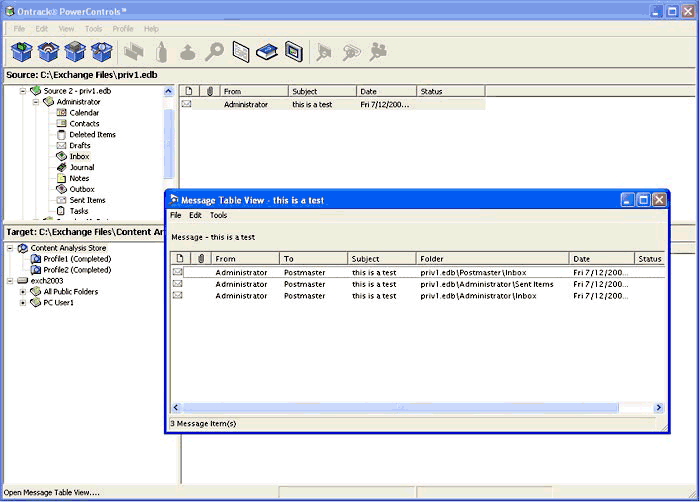
Task: Collapse the exch2003 node
Action: click(x=10, y=281)
